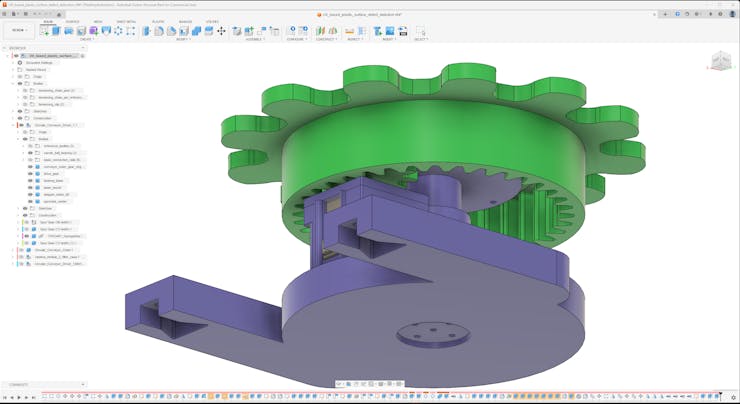The height and width of the screenshot is (404, 740).
Task: Open the Design workspace dropdown
Action: pyautogui.click(x=19, y=30)
